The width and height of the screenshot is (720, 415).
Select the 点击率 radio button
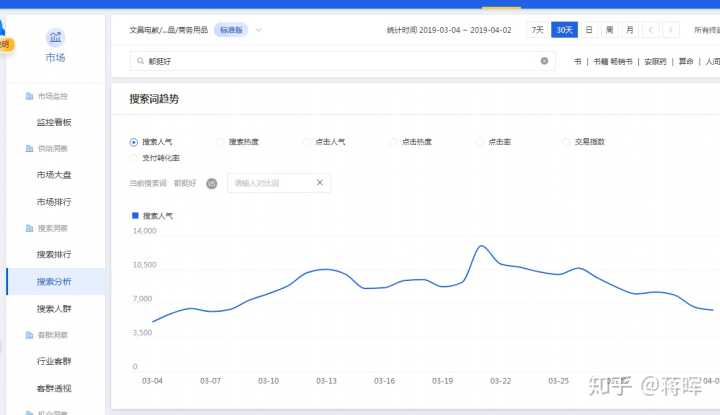click(480, 142)
